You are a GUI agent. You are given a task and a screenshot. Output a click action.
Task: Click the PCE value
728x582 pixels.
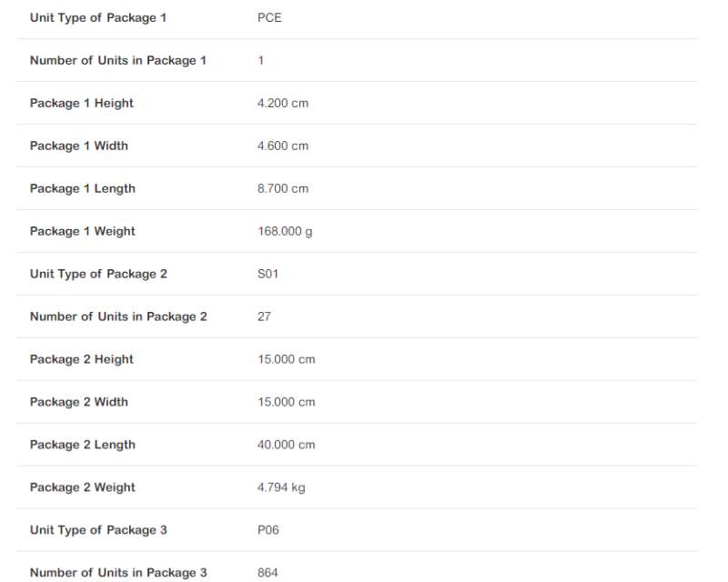pyautogui.click(x=269, y=18)
